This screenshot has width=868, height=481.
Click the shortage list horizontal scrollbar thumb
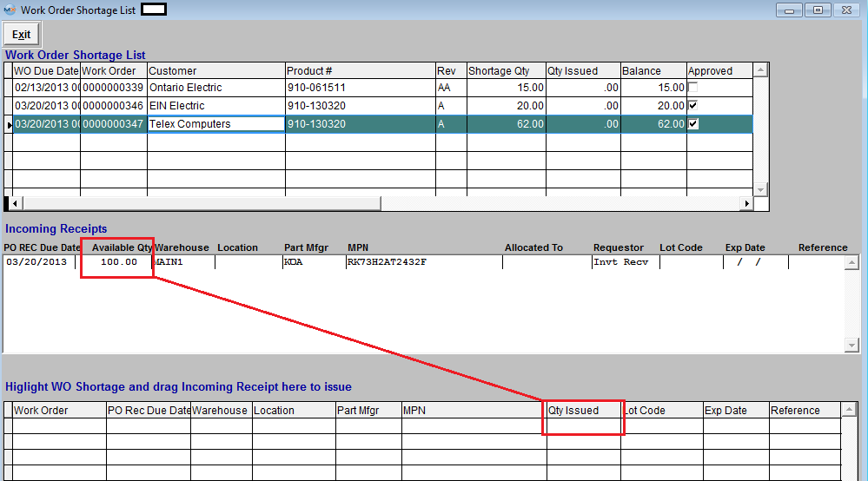pyautogui.click(x=202, y=203)
